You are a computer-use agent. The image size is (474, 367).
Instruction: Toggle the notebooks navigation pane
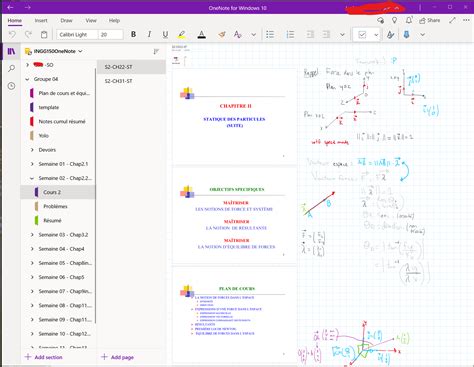11,51
